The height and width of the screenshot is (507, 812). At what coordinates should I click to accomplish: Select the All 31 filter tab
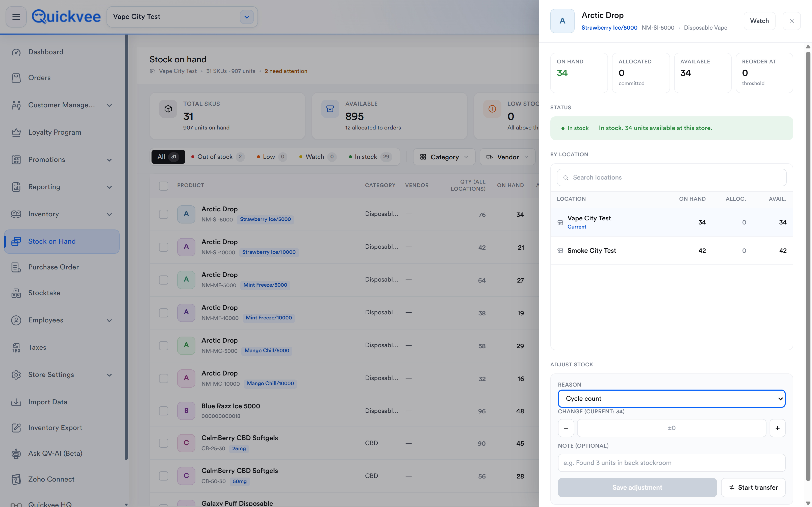point(168,157)
